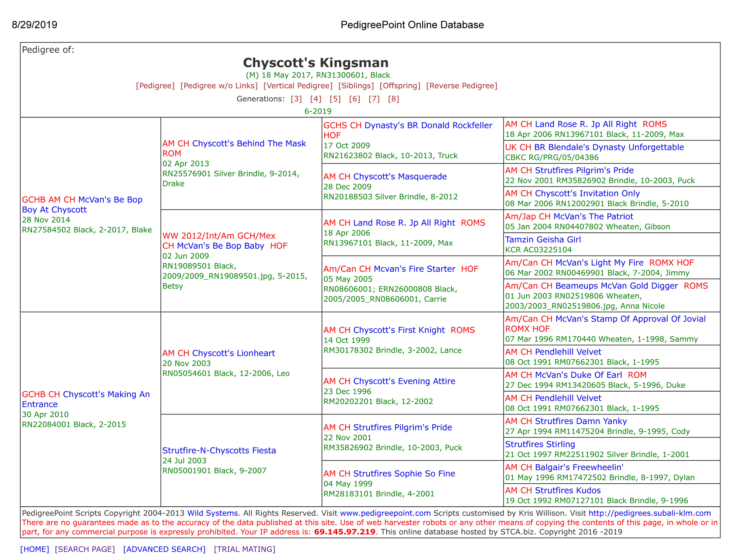742x560 pixels.
Task: Open Strutfires Stirling entry
Action: (x=540, y=444)
